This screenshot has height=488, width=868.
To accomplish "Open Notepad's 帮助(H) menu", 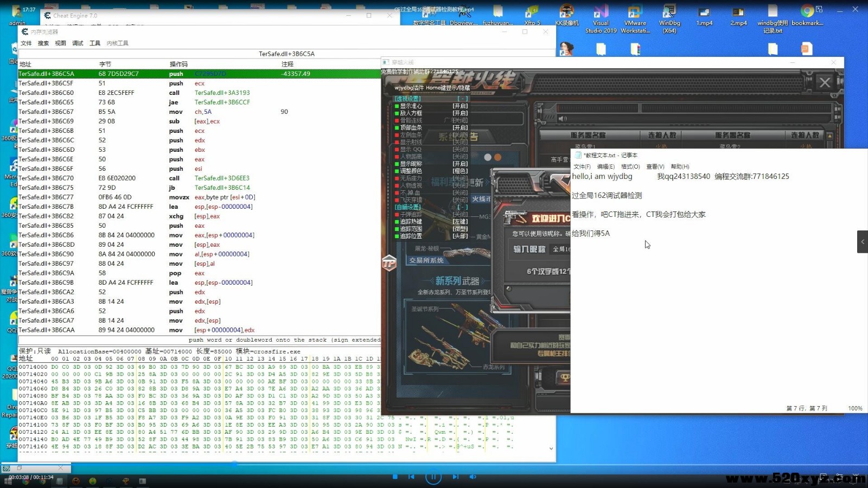I will [x=680, y=167].
